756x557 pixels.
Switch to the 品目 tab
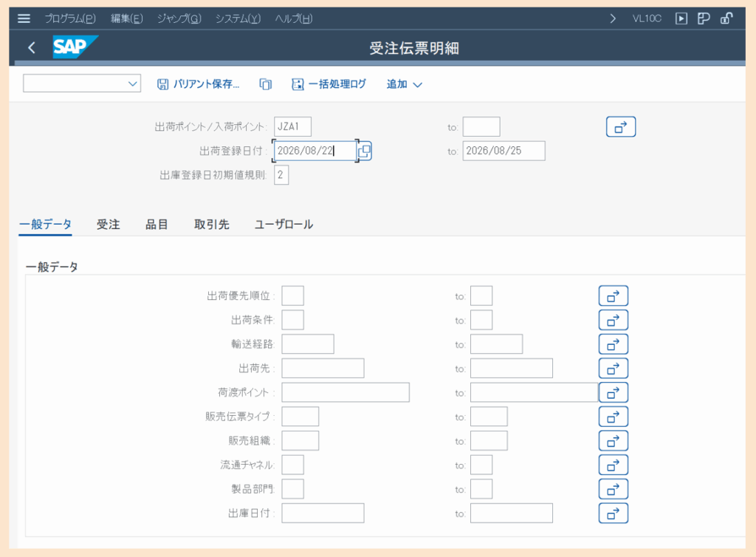tap(157, 225)
